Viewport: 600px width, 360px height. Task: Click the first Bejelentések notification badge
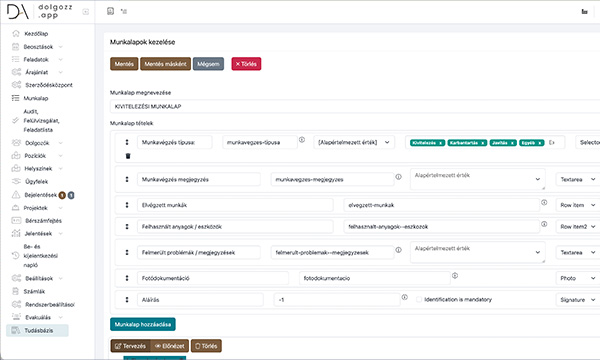point(62,195)
